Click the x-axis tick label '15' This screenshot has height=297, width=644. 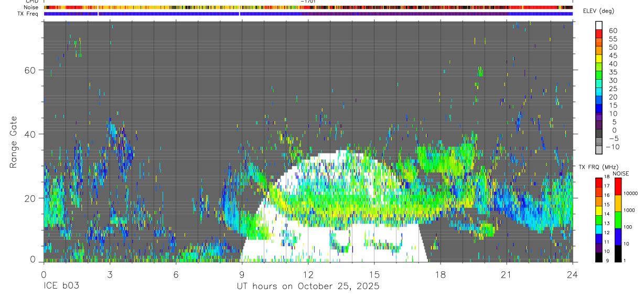(x=374, y=274)
